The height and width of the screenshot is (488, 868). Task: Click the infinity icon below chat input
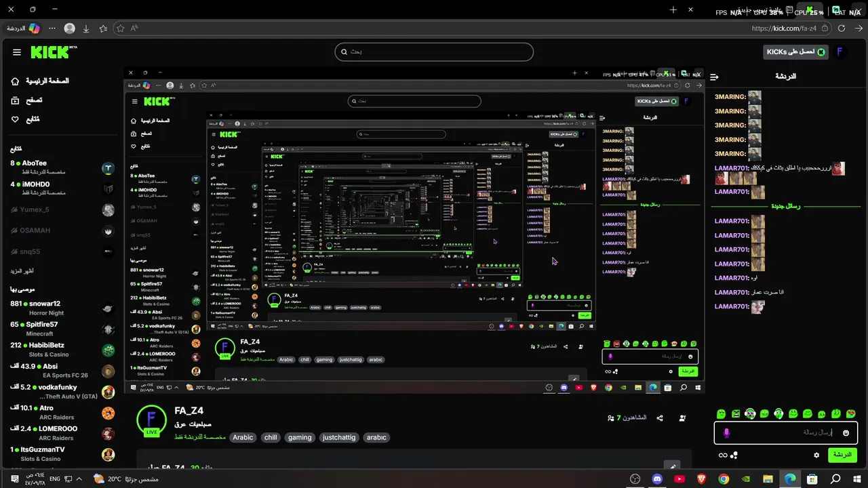(723, 455)
